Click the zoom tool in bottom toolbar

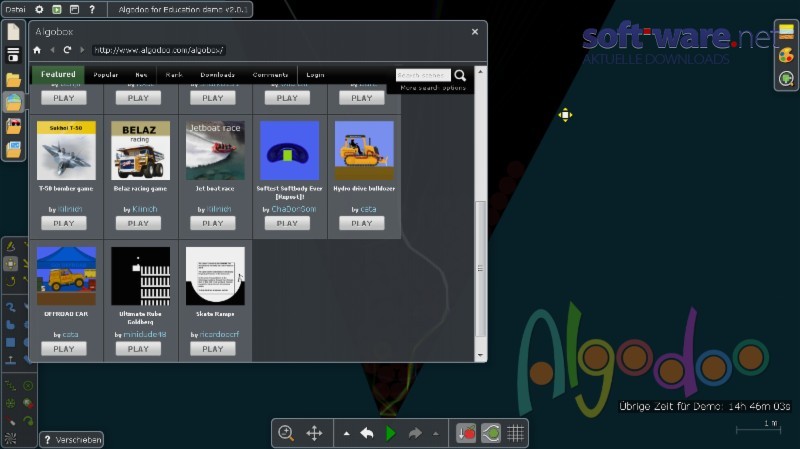(x=286, y=433)
